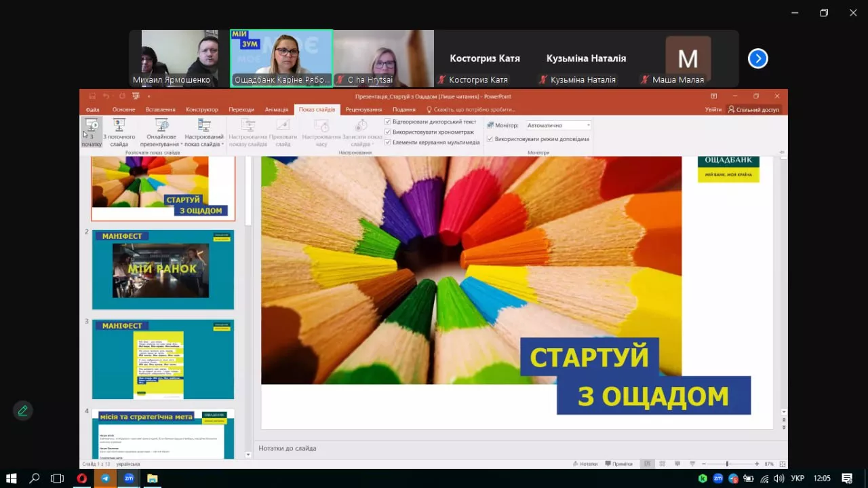Open Примітки comments in status bar
The width and height of the screenshot is (868, 488).
pyautogui.click(x=618, y=464)
